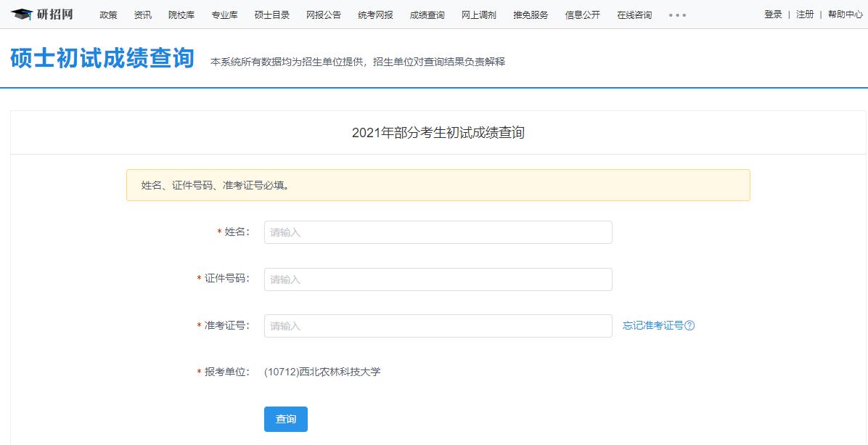
Task: Focus the 姓名 input field
Action: (x=438, y=232)
